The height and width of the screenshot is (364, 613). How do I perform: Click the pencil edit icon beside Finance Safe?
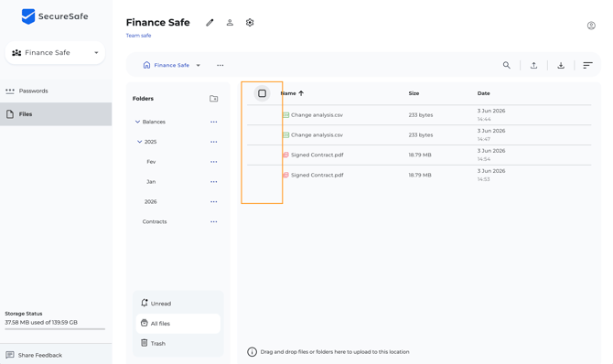click(x=210, y=23)
